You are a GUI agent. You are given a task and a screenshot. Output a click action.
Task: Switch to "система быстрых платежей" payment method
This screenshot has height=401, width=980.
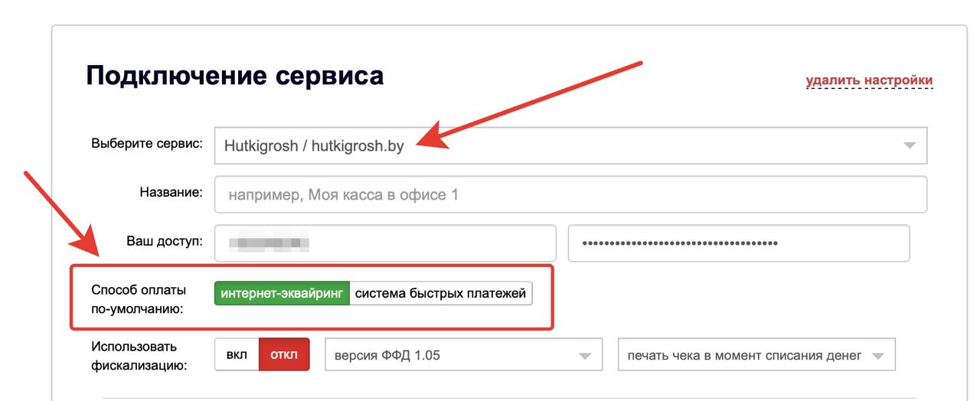(440, 293)
